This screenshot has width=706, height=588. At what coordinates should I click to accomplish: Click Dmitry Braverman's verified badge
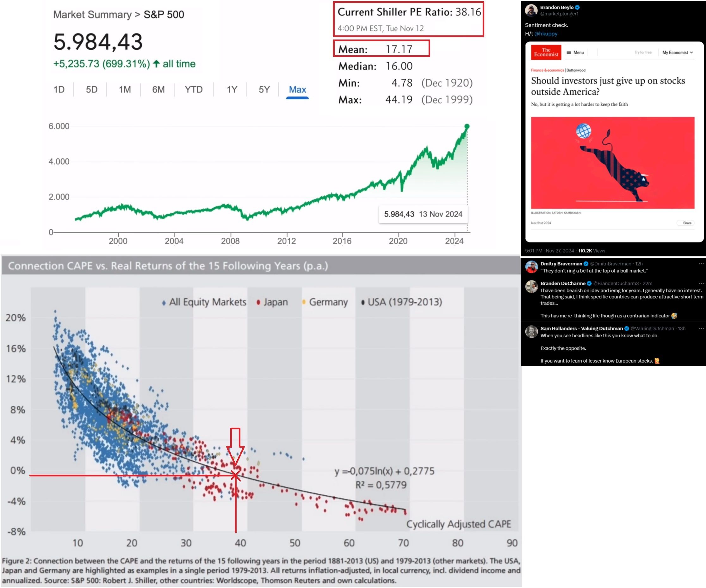(x=586, y=264)
